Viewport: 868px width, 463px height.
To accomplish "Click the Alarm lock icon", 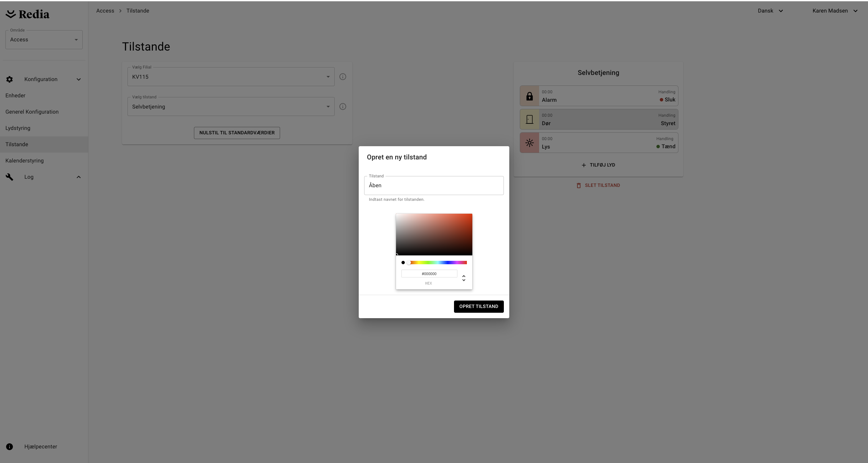I will coord(529,96).
